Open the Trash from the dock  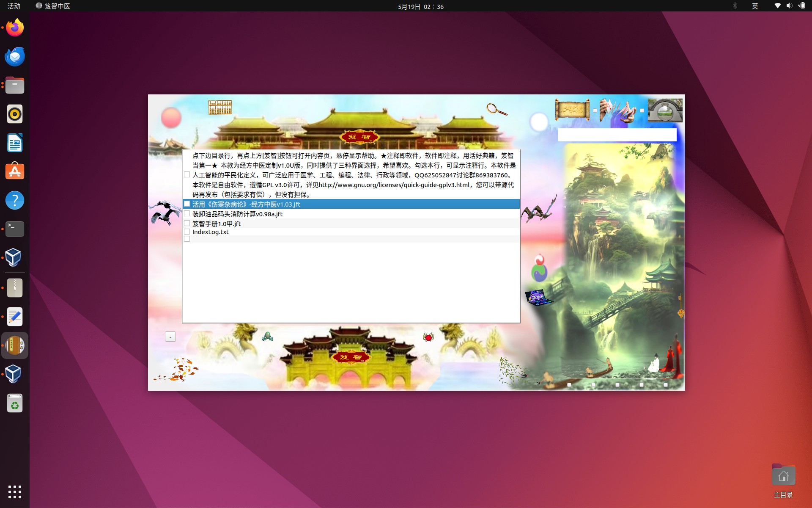15,403
